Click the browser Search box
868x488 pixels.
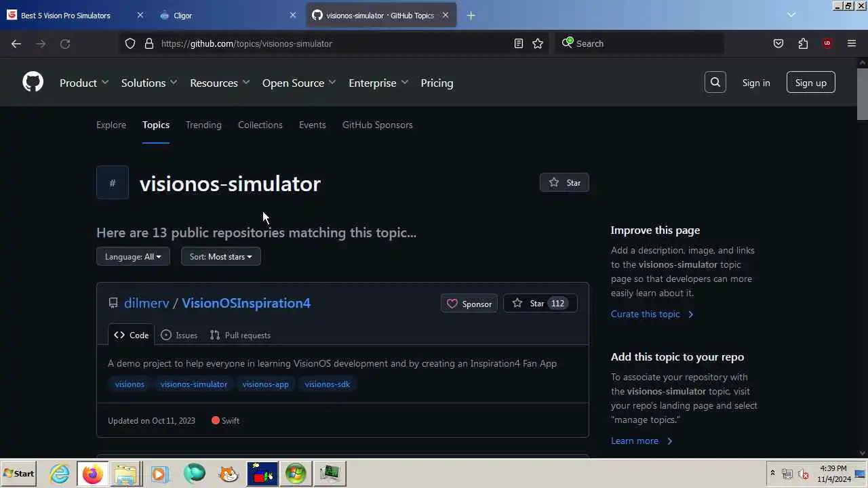pos(639,43)
